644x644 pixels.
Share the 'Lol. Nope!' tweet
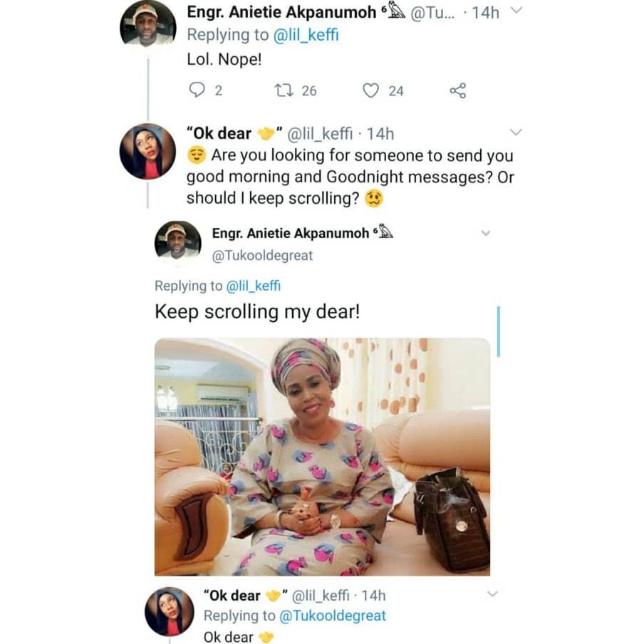coord(457,90)
